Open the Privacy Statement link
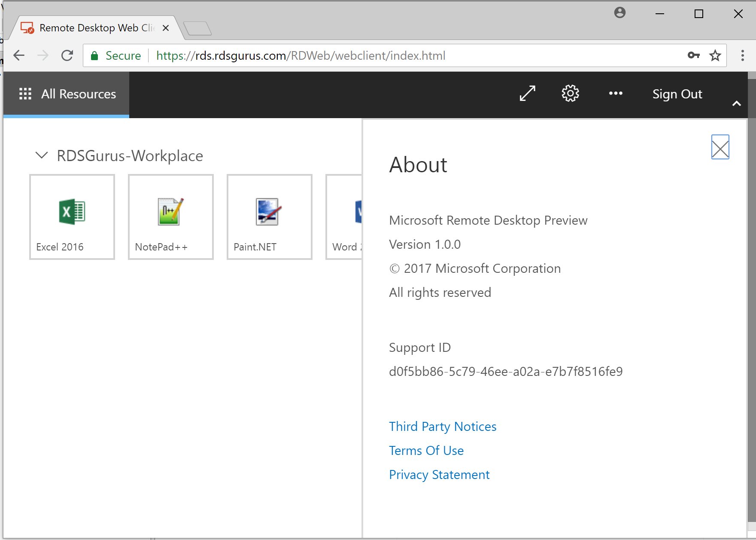Viewport: 756px width, 540px height. pos(439,475)
